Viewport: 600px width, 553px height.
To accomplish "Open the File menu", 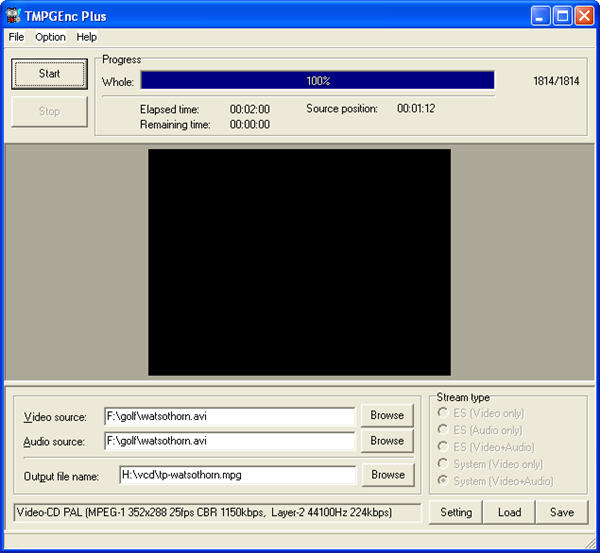I will point(16,37).
